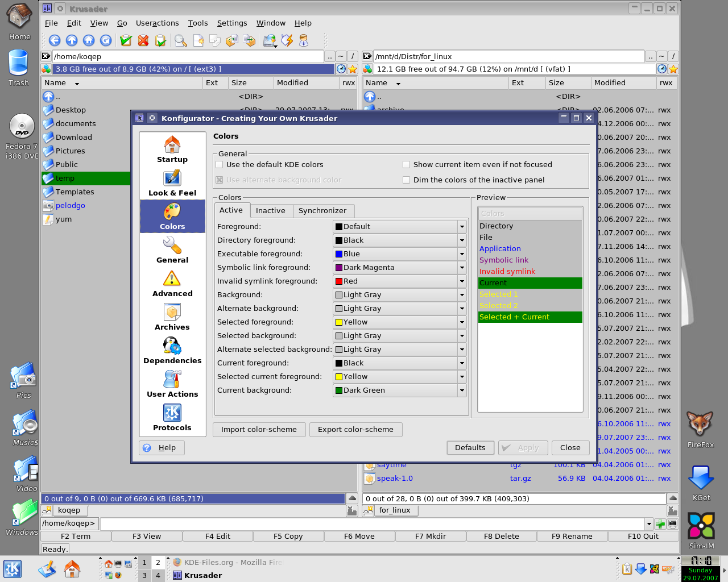
Task: Open the Invalid symlink foreground dropdown
Action: point(400,281)
